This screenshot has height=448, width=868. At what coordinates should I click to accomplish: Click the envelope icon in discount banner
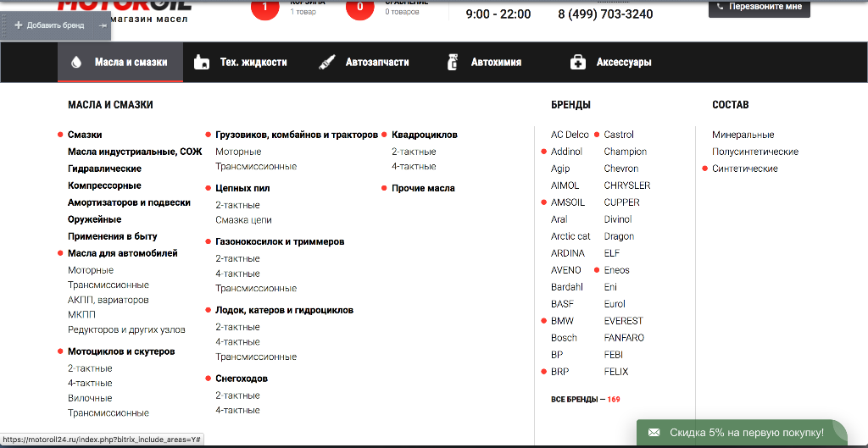tap(654, 433)
